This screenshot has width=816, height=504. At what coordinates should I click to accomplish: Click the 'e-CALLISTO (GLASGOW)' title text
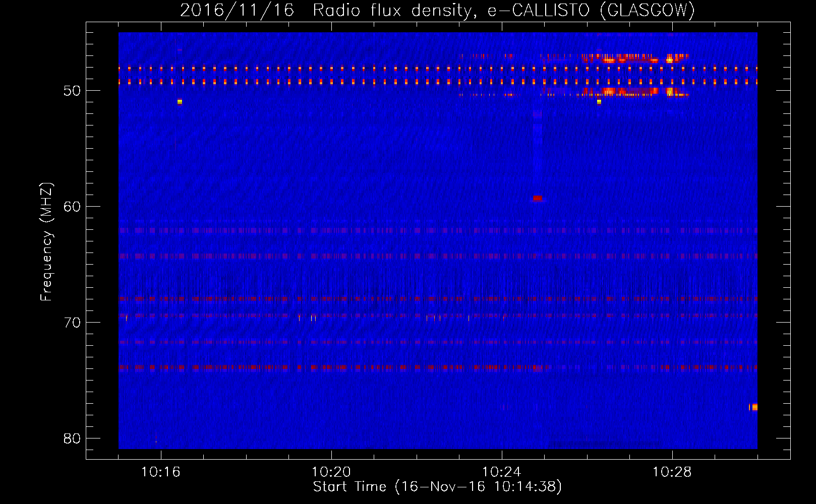click(x=591, y=11)
